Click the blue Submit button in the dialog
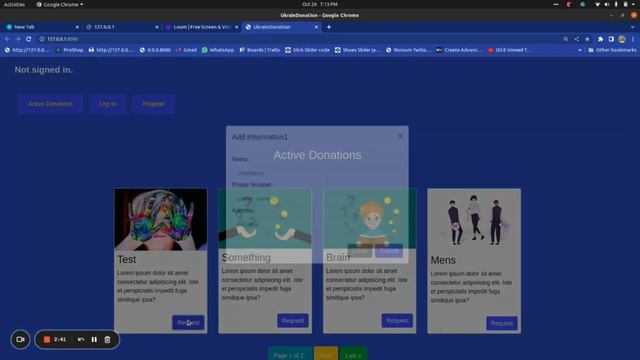This screenshot has height=360, width=640. tap(389, 251)
